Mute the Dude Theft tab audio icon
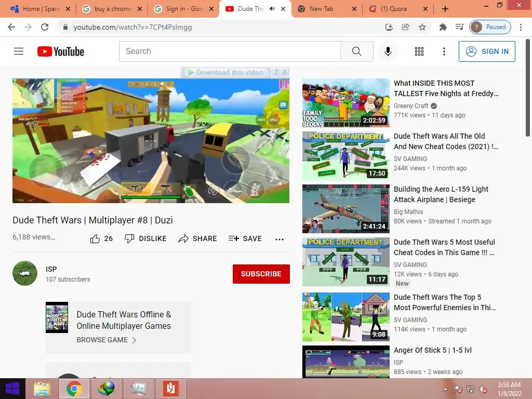 272,9
